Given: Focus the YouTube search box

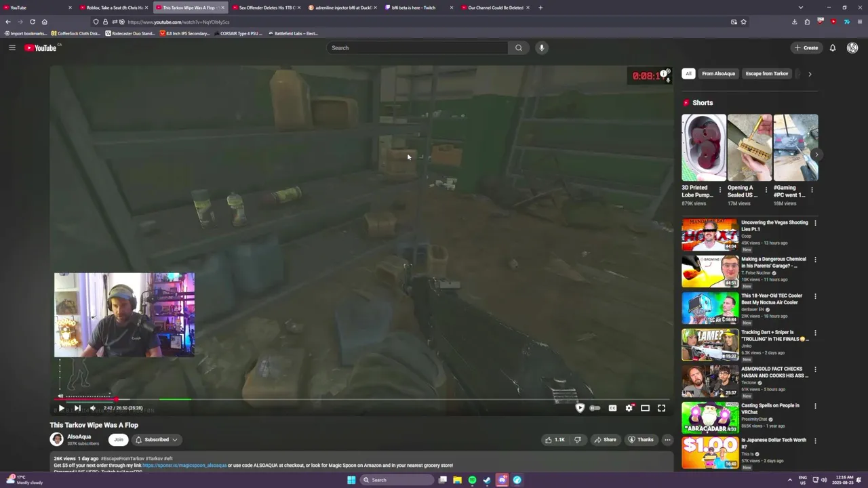Looking at the screenshot, I should point(417,47).
